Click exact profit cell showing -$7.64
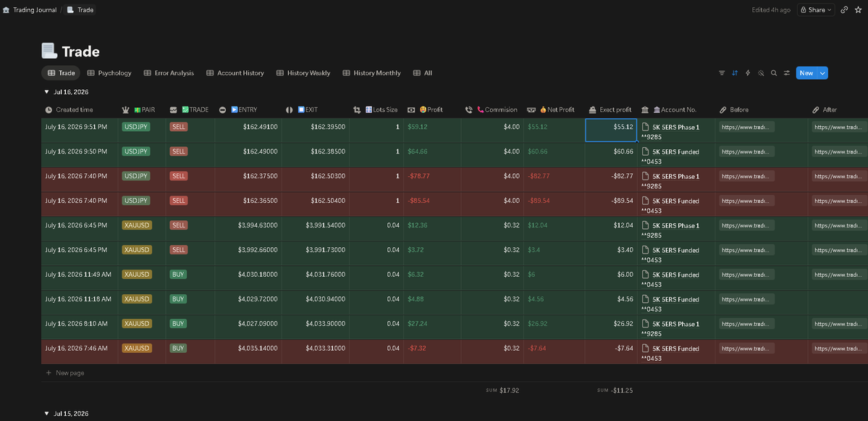Screen dimensions: 868x421 click(611, 351)
